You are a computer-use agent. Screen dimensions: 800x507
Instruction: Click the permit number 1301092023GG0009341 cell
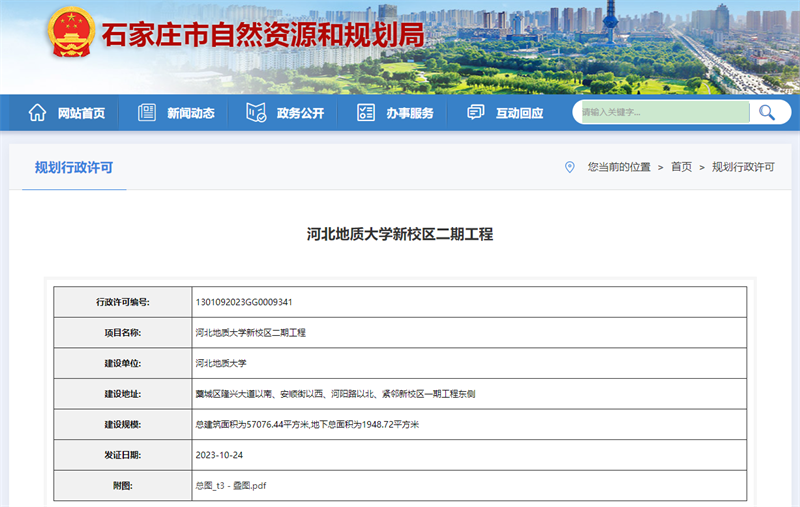(x=469, y=302)
